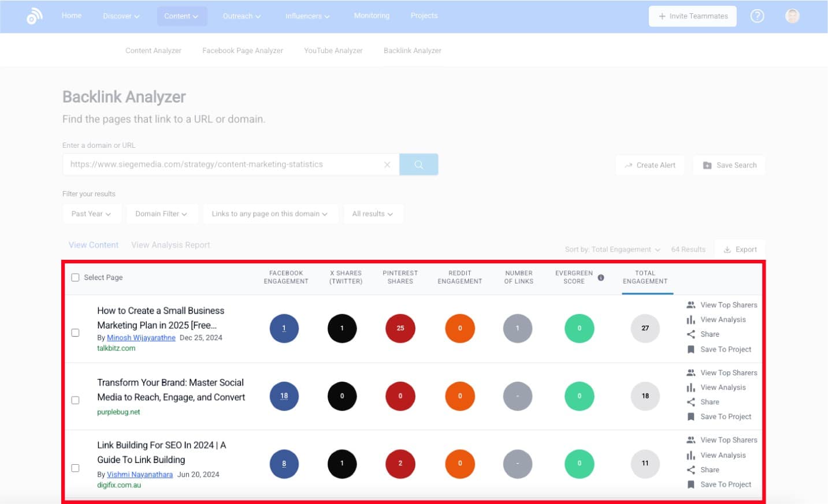Click the Save Search button
The height and width of the screenshot is (504, 828).
coord(729,165)
